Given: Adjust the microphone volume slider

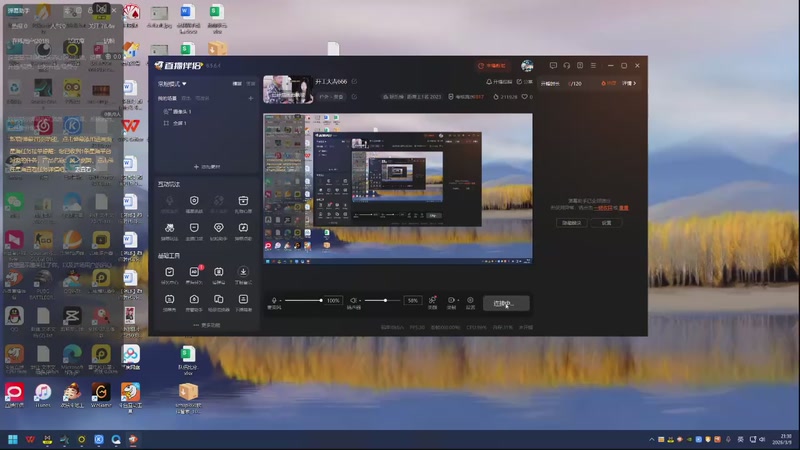Looking at the screenshot, I should [x=303, y=301].
